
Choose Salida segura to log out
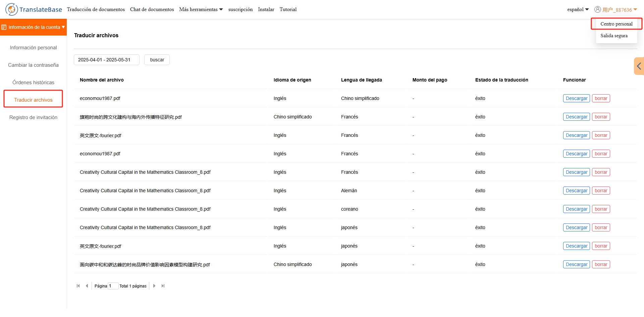point(614,36)
